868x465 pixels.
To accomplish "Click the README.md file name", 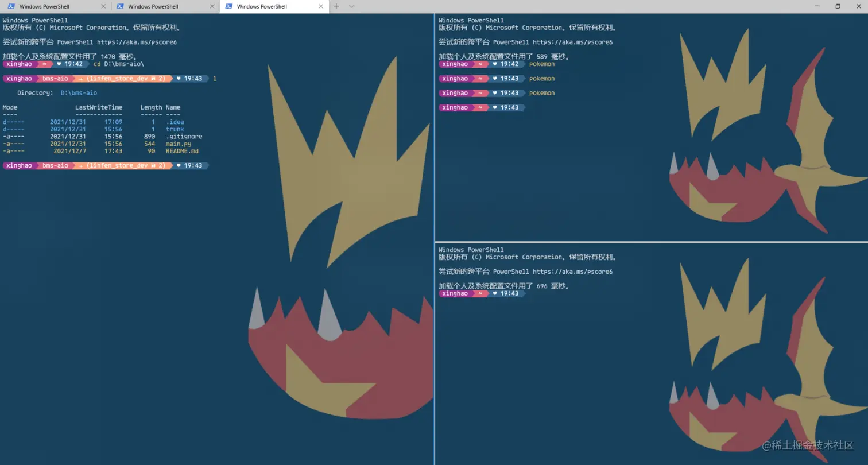I will click(182, 151).
